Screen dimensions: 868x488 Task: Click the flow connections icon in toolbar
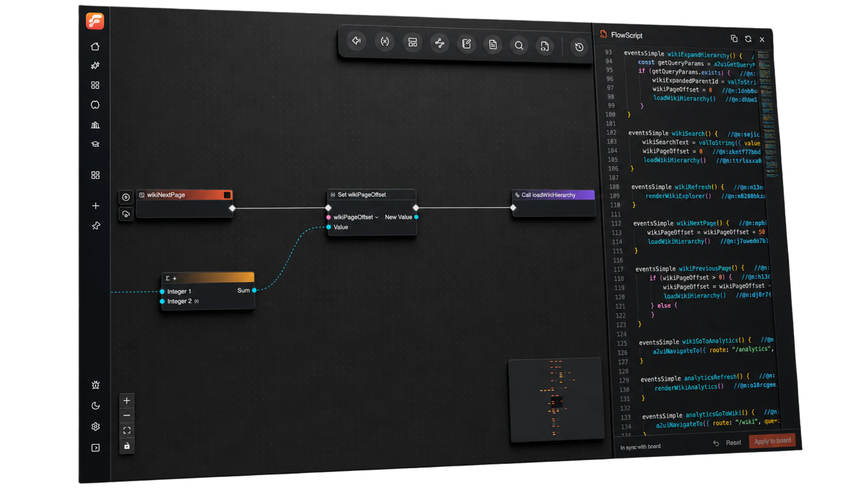pyautogui.click(x=439, y=43)
